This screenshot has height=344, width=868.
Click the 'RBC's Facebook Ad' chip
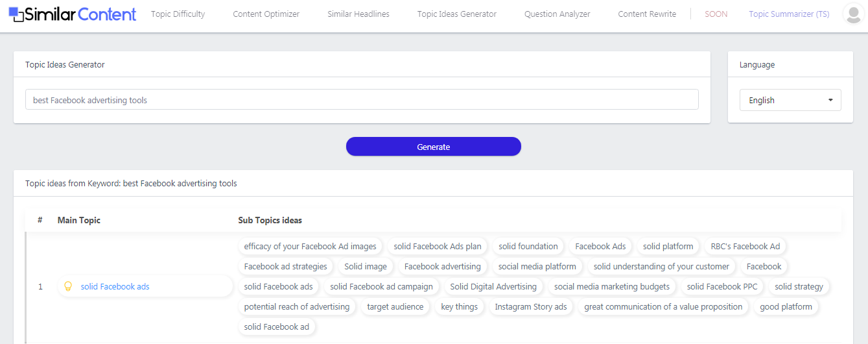pyautogui.click(x=745, y=246)
